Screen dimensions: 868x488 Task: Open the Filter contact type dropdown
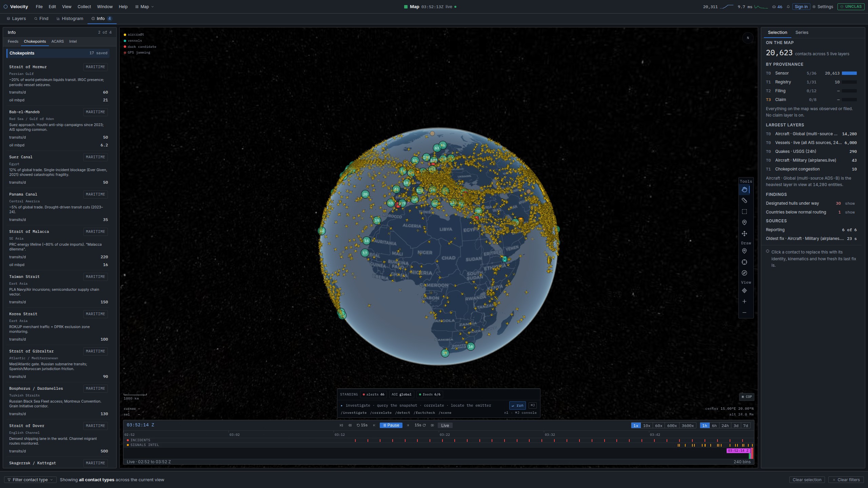click(30, 480)
